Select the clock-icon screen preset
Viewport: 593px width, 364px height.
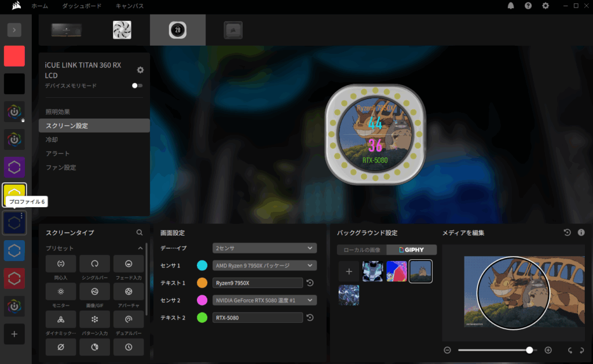point(129,347)
